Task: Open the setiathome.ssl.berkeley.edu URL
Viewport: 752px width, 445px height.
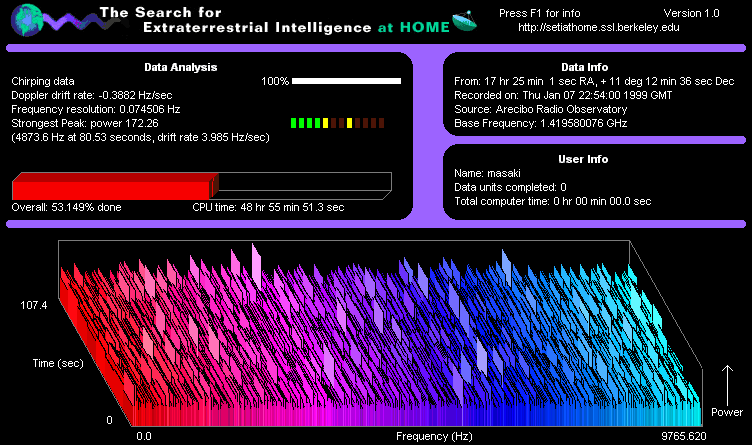Action: [x=599, y=27]
